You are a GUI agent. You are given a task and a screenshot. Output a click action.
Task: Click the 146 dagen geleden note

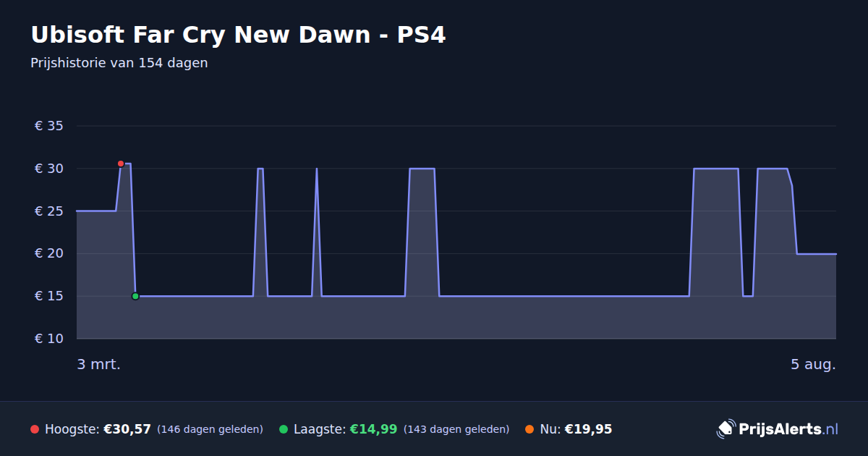(x=210, y=429)
